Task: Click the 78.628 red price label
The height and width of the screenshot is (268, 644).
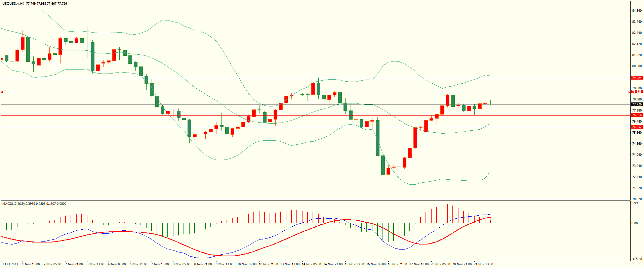Action: coord(637,92)
